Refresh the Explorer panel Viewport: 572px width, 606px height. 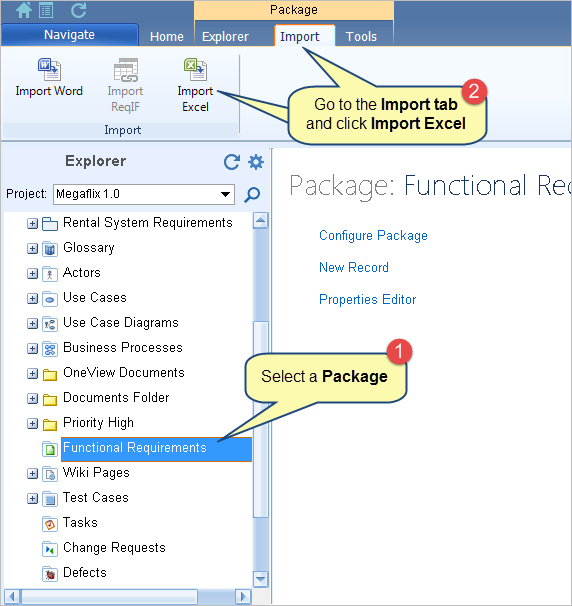click(x=232, y=162)
